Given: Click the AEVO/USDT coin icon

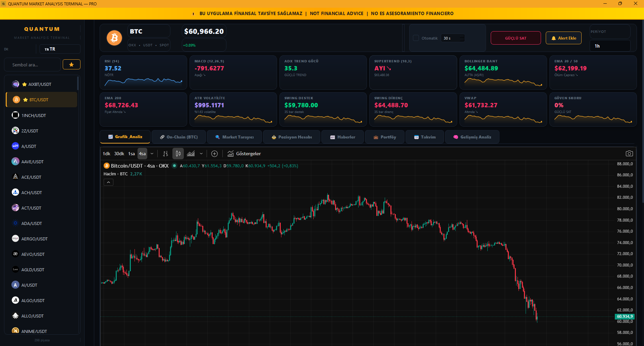Looking at the screenshot, I should point(15,254).
